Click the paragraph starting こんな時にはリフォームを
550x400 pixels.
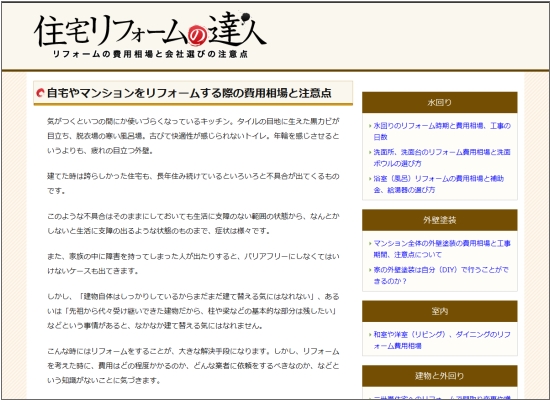[193, 366]
